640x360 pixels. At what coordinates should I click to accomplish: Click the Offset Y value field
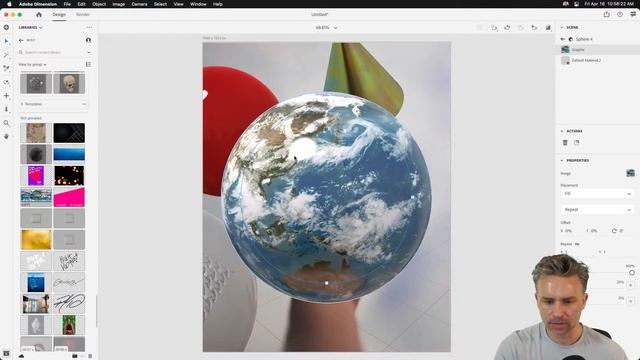coord(595,231)
